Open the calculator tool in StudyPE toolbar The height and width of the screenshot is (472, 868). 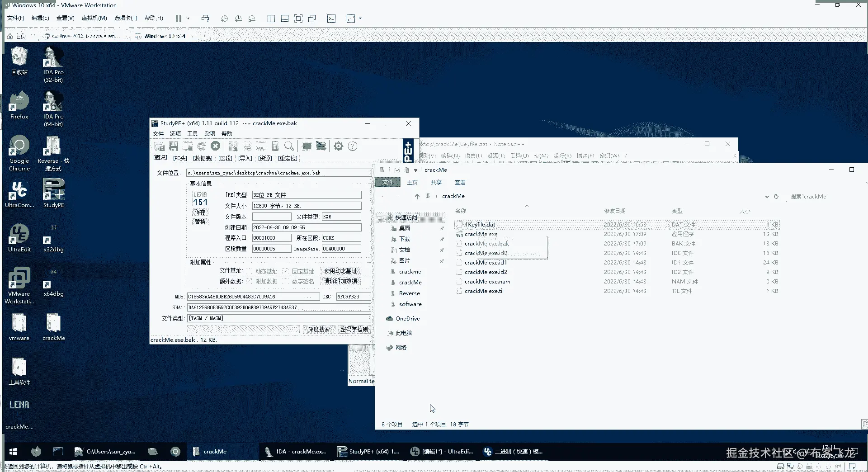tap(275, 146)
